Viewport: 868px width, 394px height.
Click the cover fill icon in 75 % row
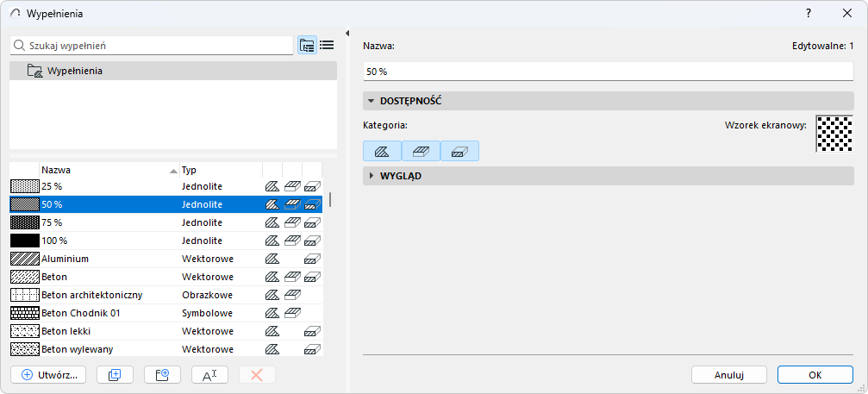point(292,223)
